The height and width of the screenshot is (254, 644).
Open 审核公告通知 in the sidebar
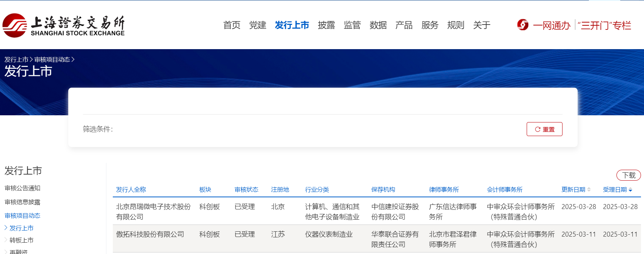(22, 188)
